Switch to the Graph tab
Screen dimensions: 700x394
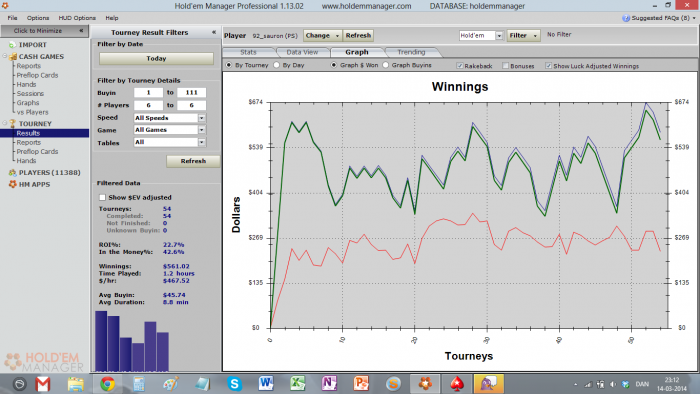[x=357, y=52]
